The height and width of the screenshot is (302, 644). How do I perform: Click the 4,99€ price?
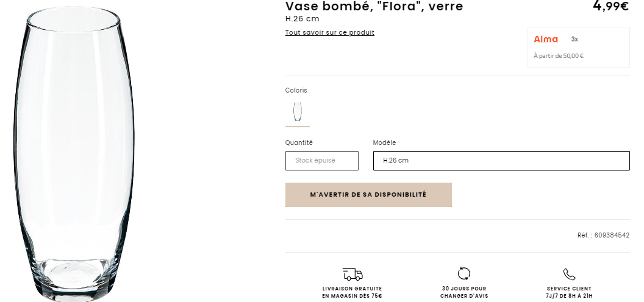pyautogui.click(x=610, y=5)
